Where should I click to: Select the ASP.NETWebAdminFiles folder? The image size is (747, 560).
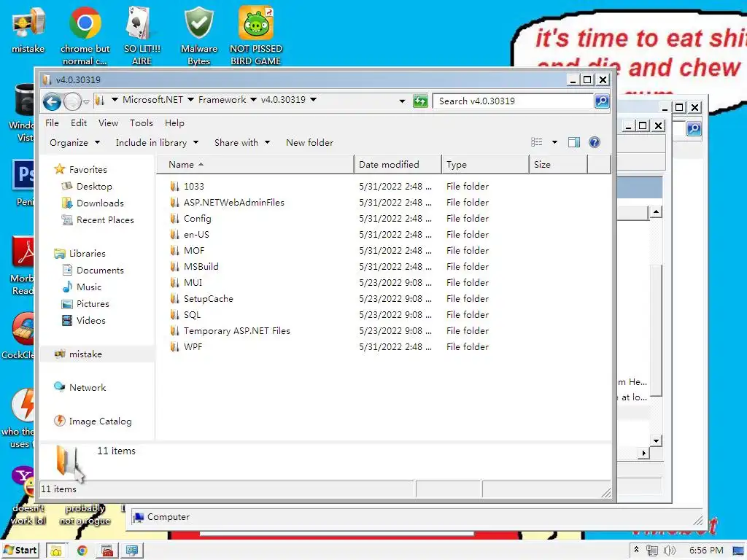(233, 203)
